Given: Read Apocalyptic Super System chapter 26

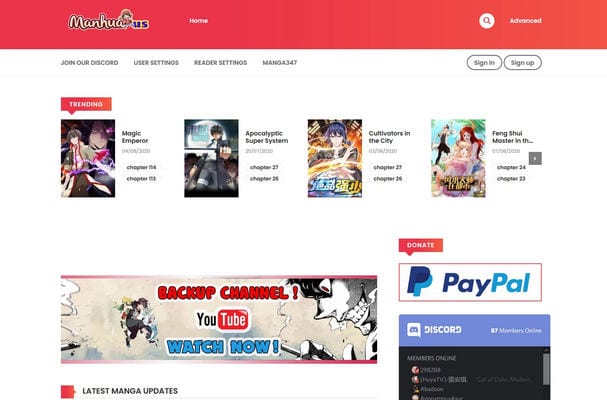Looking at the screenshot, I should click(x=264, y=179).
